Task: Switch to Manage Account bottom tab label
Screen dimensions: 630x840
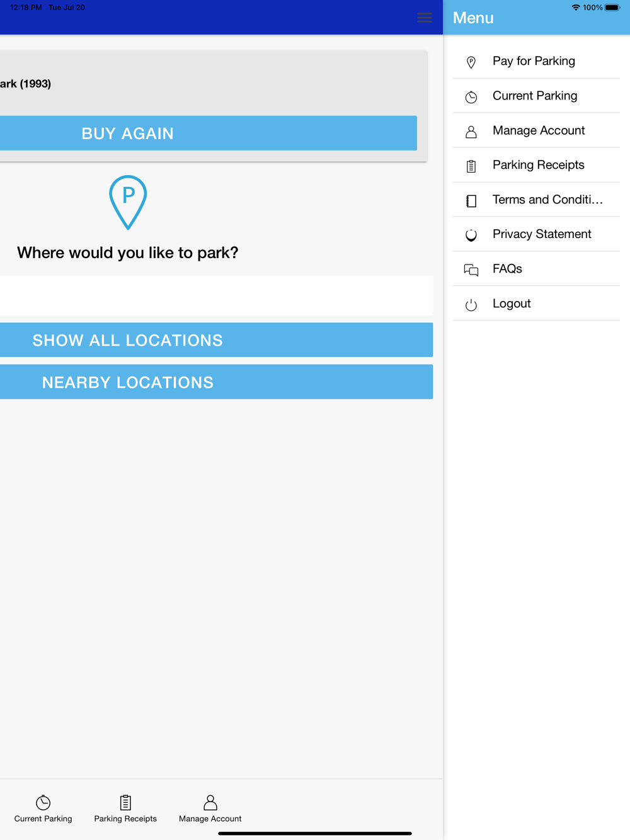Action: [x=210, y=819]
